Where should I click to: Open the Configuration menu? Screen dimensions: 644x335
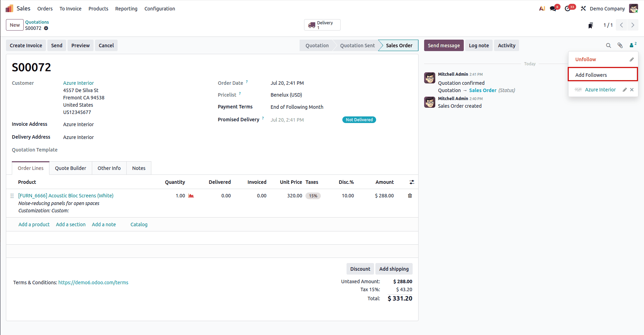[x=160, y=9]
